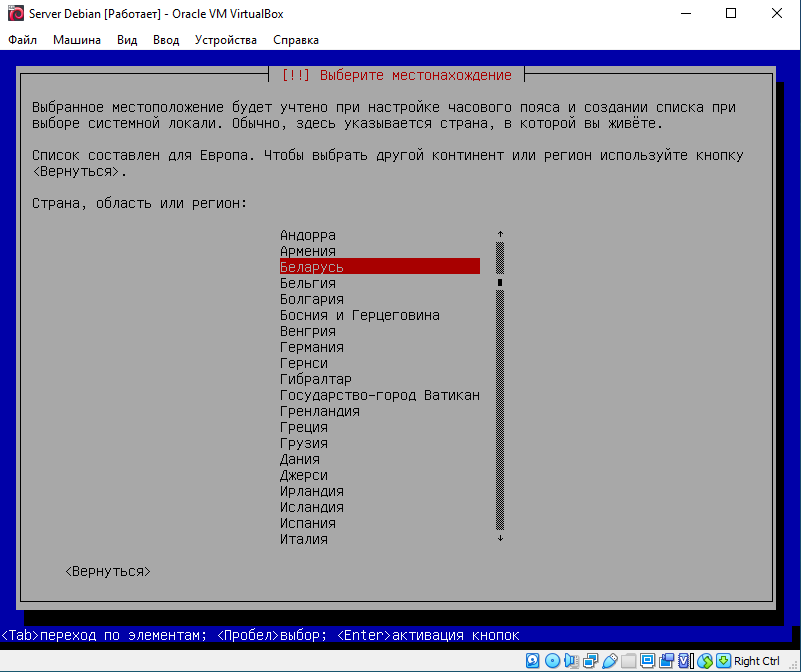Click the virtual display status icon

click(x=647, y=661)
